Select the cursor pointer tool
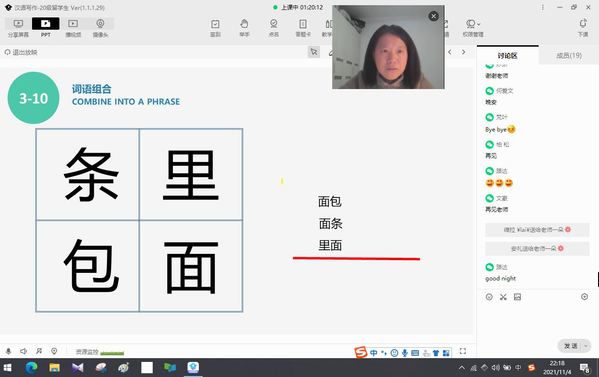 pos(314,52)
